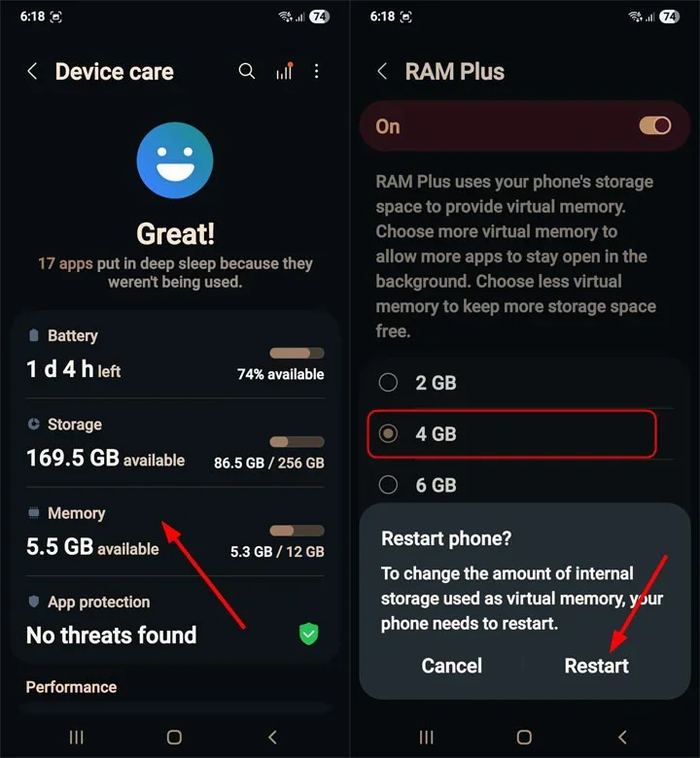This screenshot has width=700, height=758.
Task: Select the 4 GB radio option
Action: [x=511, y=433]
